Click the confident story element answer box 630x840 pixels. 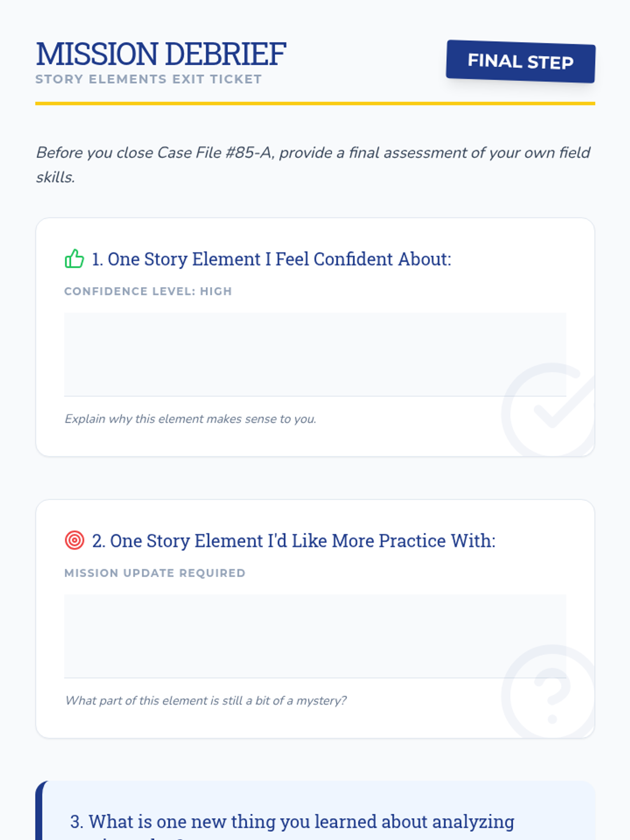tap(315, 354)
